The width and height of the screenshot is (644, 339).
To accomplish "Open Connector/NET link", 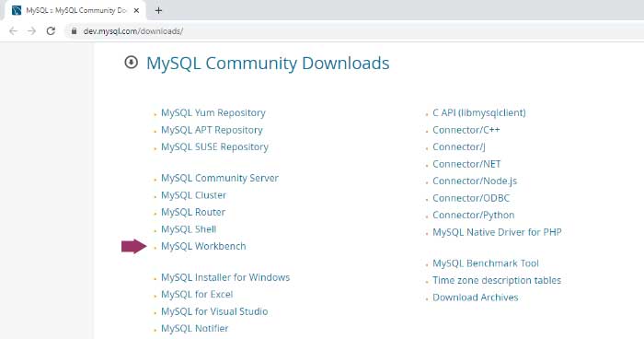I will [466, 164].
